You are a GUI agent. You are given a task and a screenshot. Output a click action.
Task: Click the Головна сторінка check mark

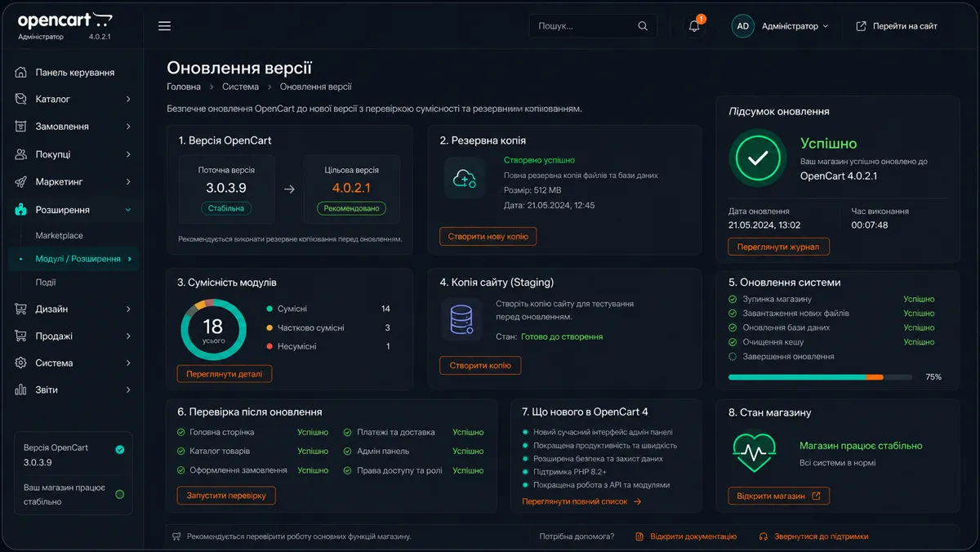click(181, 432)
